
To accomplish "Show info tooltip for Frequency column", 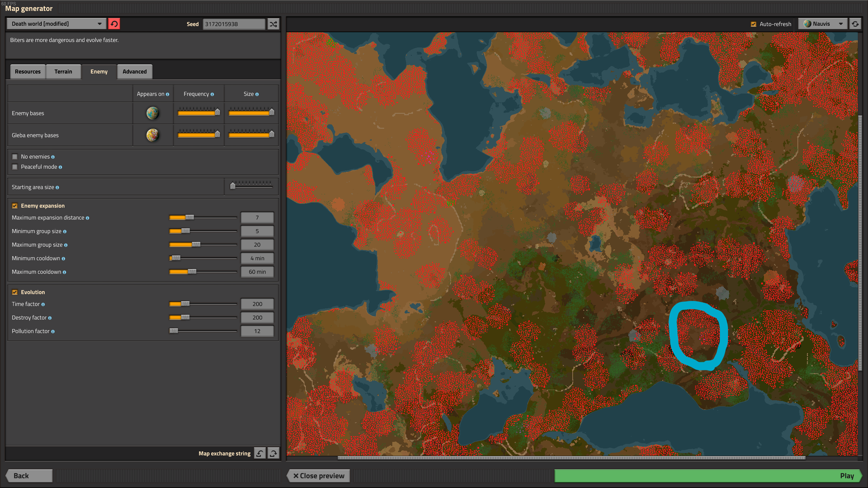I will [x=212, y=94].
